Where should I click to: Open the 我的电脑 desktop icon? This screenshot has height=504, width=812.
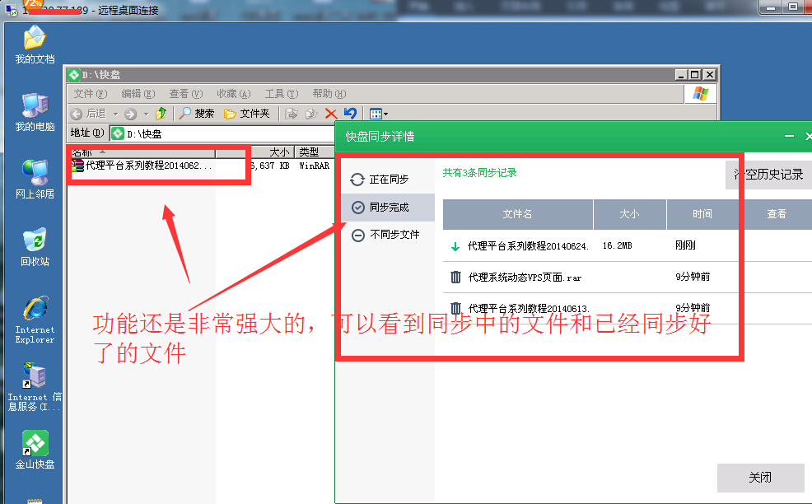(x=35, y=112)
